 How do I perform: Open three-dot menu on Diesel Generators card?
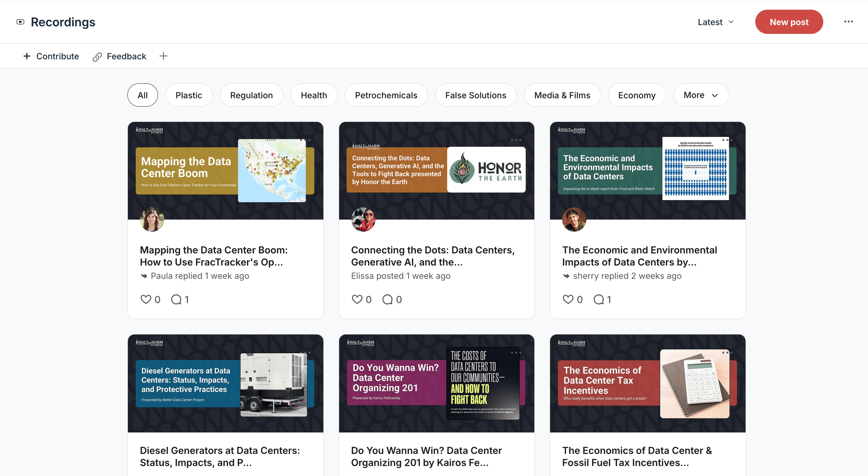305,353
